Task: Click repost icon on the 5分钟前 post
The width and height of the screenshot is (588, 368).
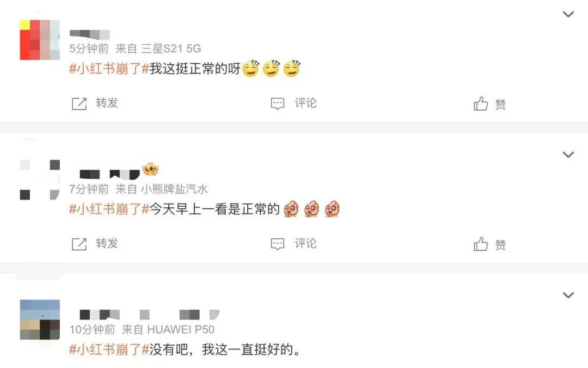Action: point(79,104)
